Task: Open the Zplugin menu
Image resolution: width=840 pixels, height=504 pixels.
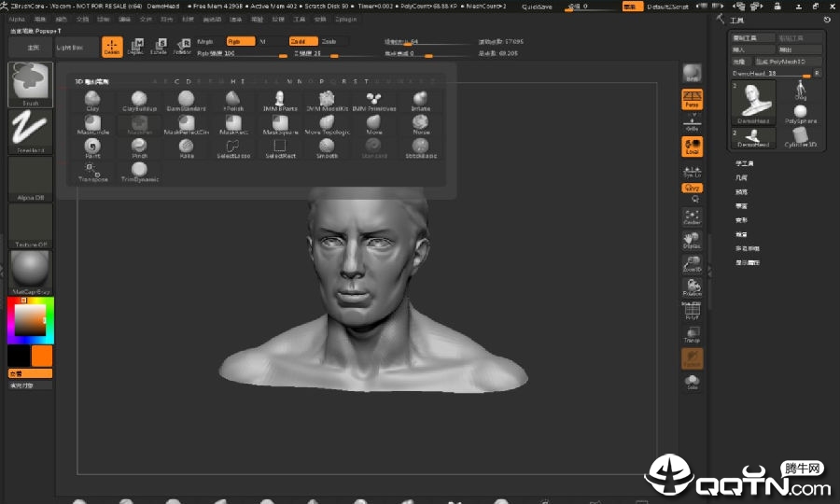Action: (x=345, y=20)
